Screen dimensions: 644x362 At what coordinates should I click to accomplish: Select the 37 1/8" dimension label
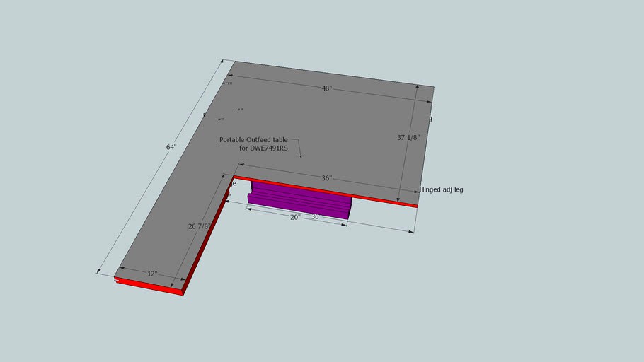tap(408, 137)
